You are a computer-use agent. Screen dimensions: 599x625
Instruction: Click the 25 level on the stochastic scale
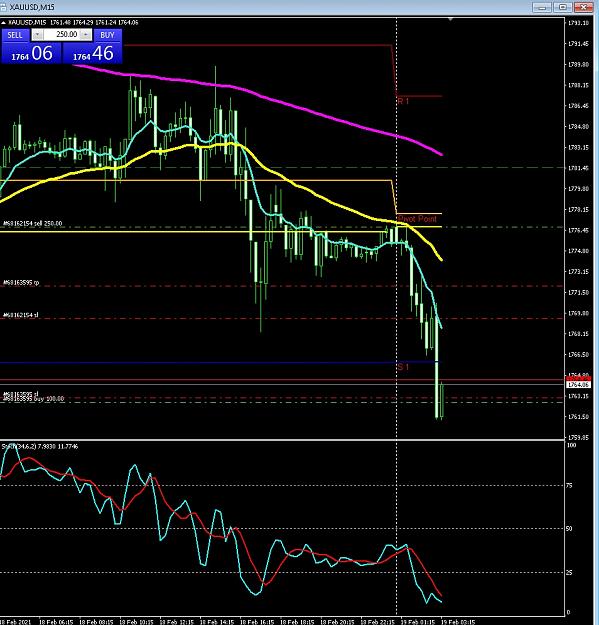tap(570, 572)
